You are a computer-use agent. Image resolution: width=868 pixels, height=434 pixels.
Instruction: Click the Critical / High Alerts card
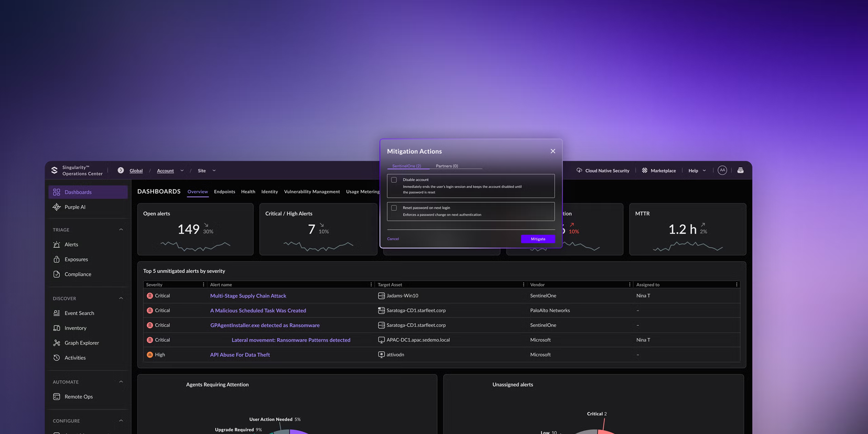pyautogui.click(x=318, y=229)
